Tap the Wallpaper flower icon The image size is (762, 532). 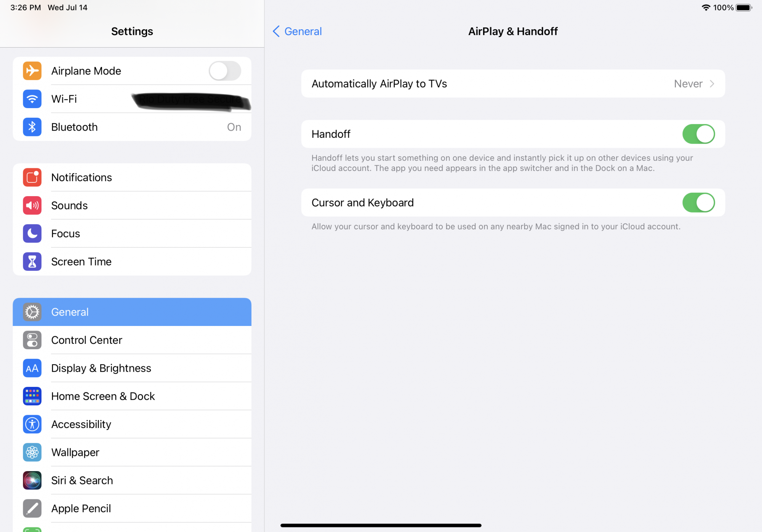coord(32,452)
